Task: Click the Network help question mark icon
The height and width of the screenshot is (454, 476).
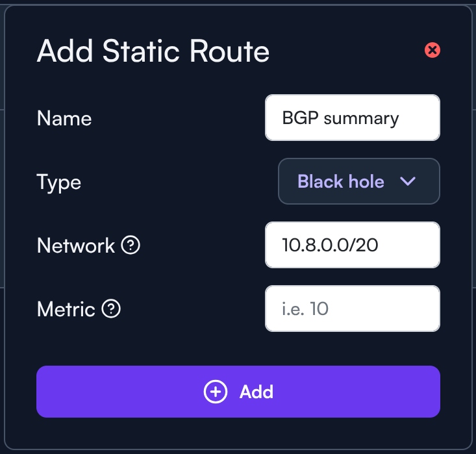Action: click(131, 246)
